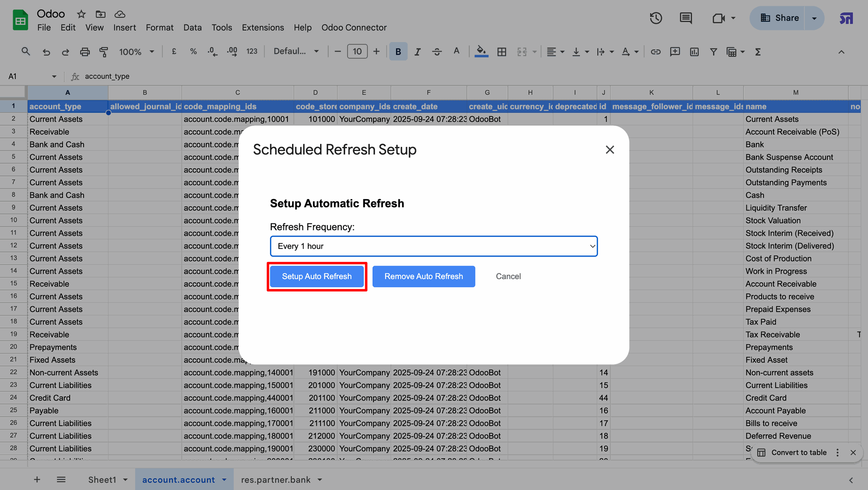Click the insert link icon
Viewport: 868px width, 490px height.
point(655,52)
